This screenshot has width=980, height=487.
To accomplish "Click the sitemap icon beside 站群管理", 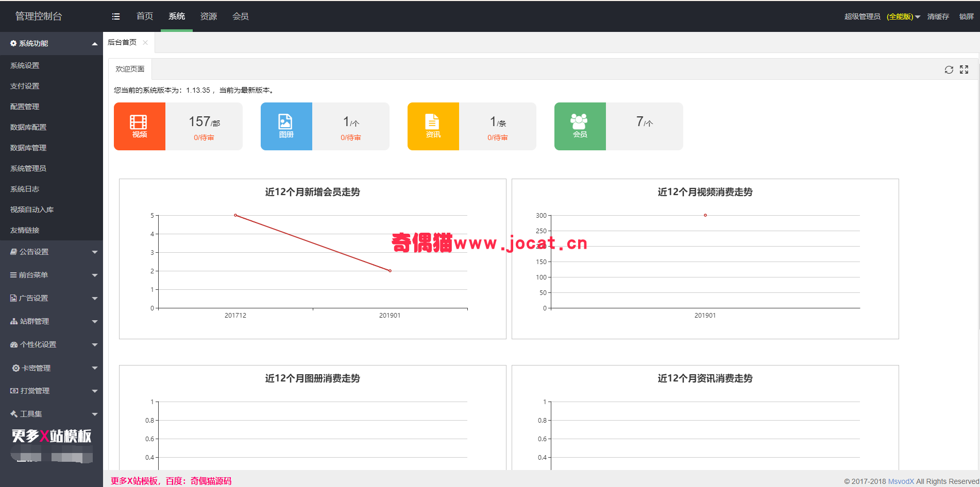I will click(14, 321).
